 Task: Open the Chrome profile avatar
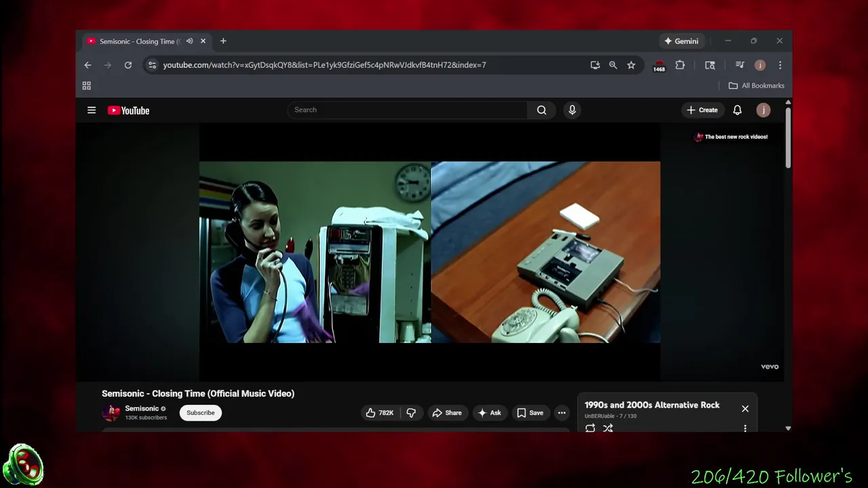[x=760, y=65]
